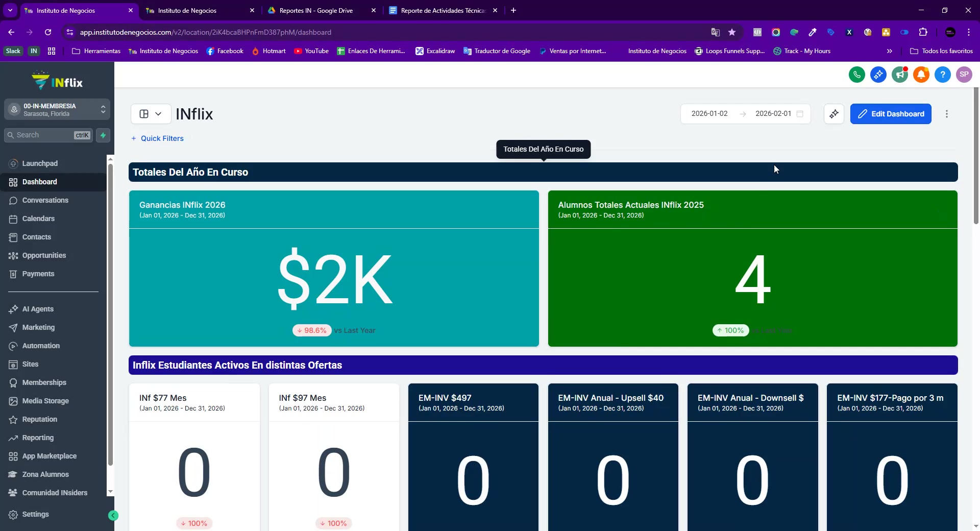Open the IN bookmark shortcut
980x531 pixels.
click(x=34, y=51)
